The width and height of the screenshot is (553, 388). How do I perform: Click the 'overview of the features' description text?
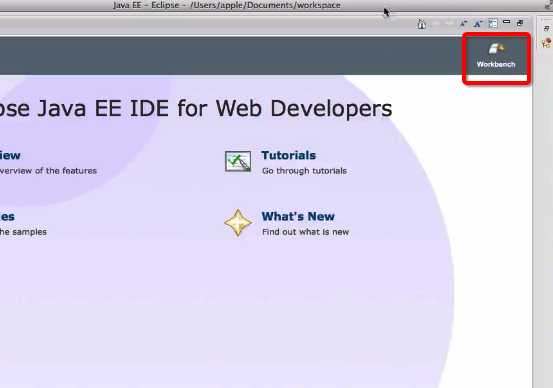coord(48,171)
